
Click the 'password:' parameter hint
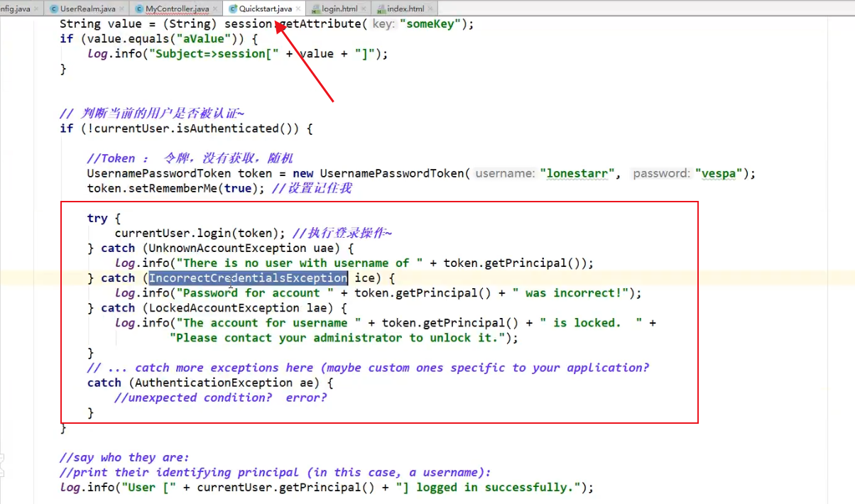coord(662,173)
